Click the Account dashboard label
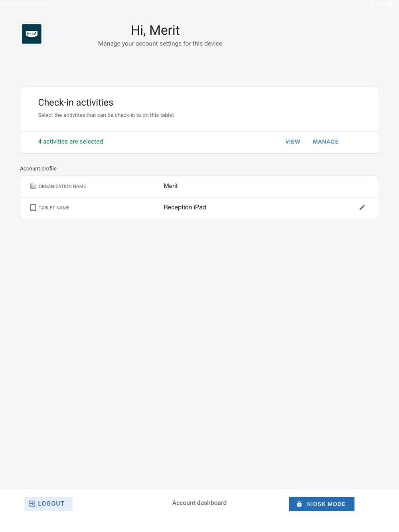Screen dimensions: 399x532 click(x=199, y=503)
